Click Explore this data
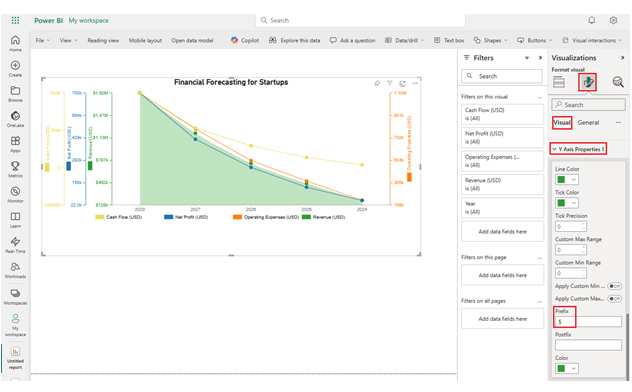This screenshot has height=392, width=632. pos(295,40)
